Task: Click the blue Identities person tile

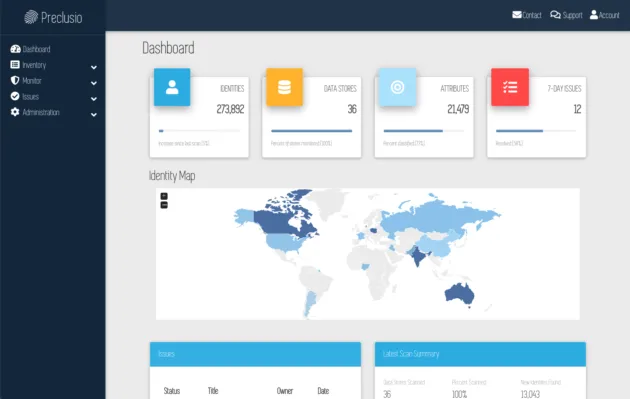Action: pos(172,87)
